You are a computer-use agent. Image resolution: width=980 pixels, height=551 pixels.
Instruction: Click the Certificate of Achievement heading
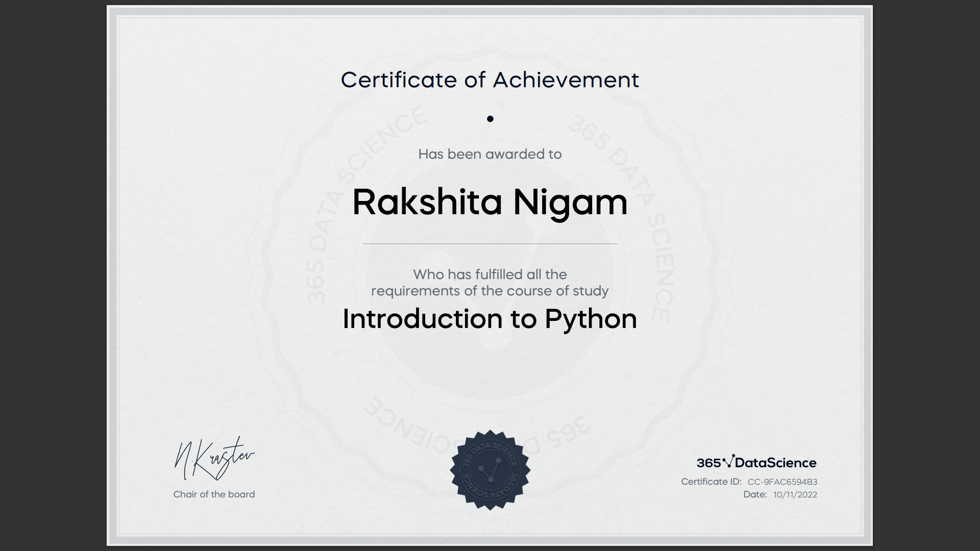pyautogui.click(x=490, y=80)
